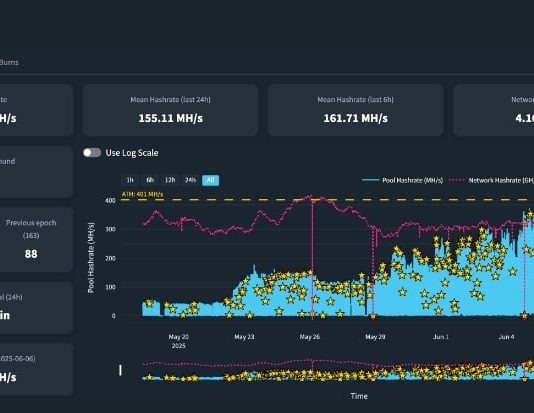Click the Mean Hashrate (last 24h) title

(170, 100)
